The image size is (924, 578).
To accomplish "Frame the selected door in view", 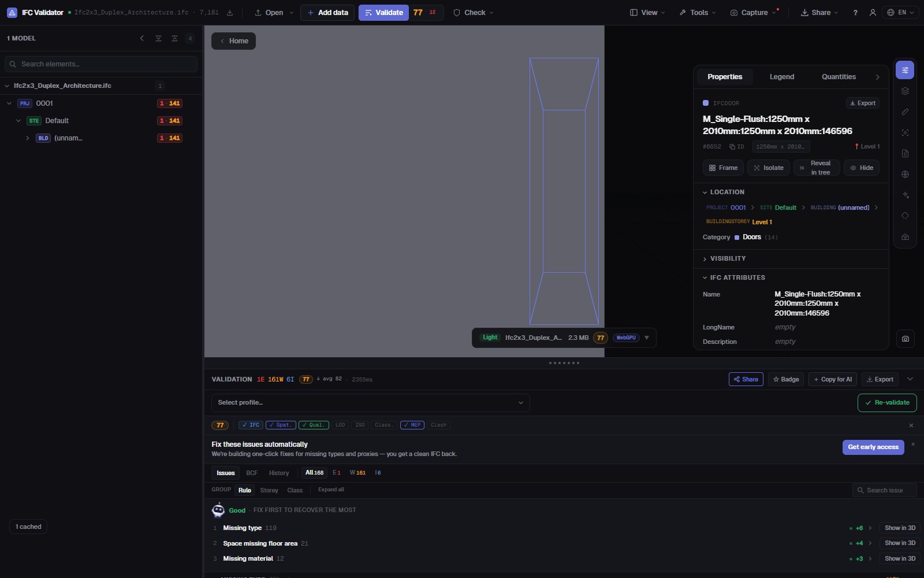I will pos(723,168).
